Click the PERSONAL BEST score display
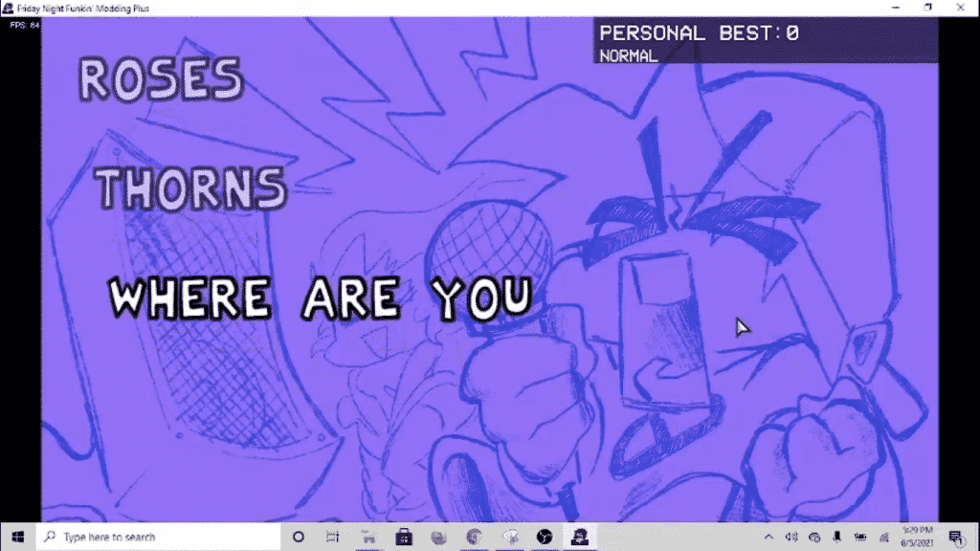The image size is (980, 551). click(699, 33)
